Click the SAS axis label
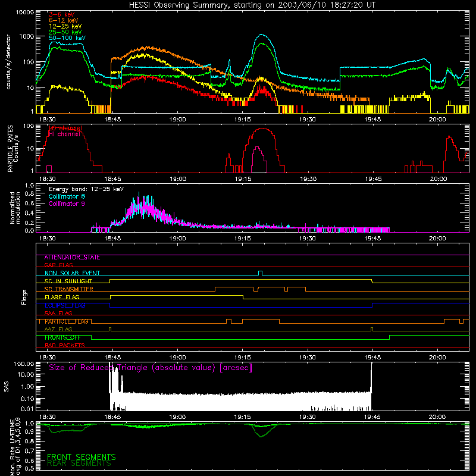The image size is (476, 476). [x=7, y=386]
